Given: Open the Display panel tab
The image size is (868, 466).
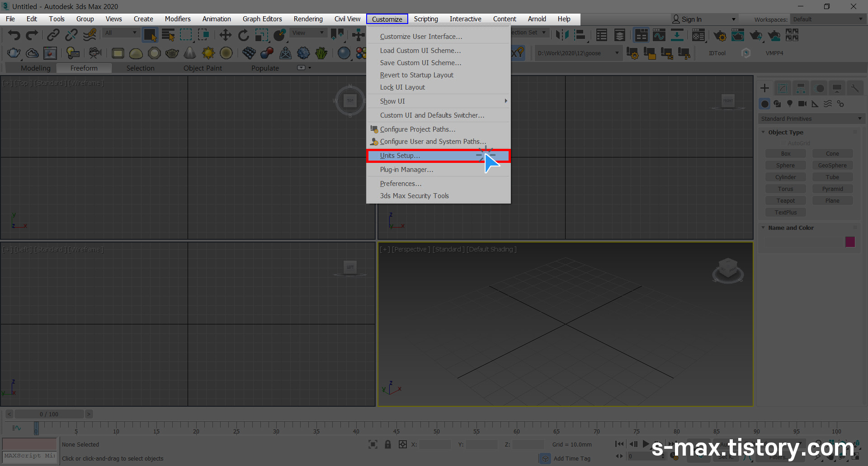Looking at the screenshot, I should point(837,88).
